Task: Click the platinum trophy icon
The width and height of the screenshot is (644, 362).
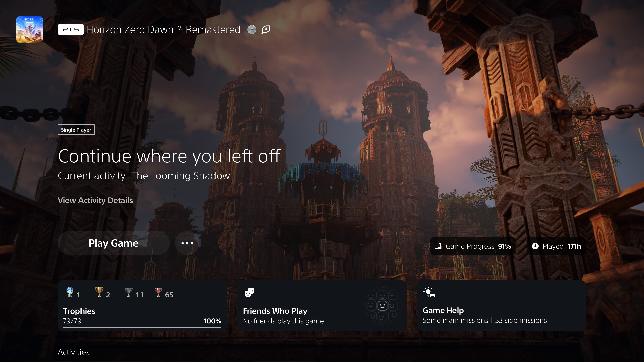Action: click(70, 292)
